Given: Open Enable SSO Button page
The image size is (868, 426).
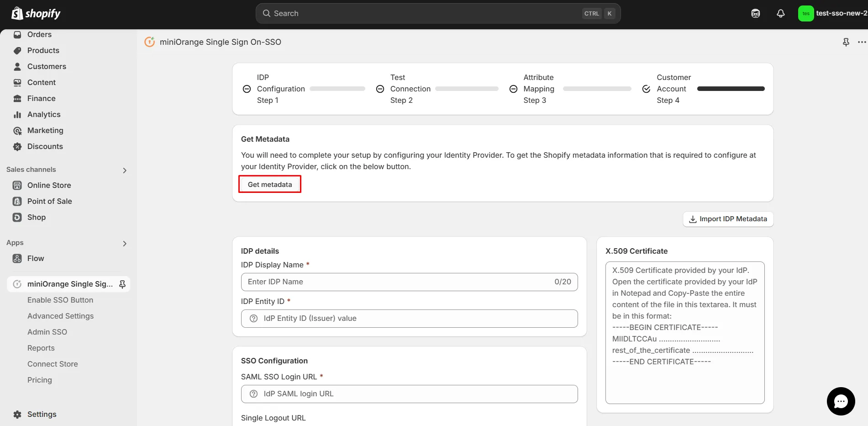Looking at the screenshot, I should [x=60, y=300].
